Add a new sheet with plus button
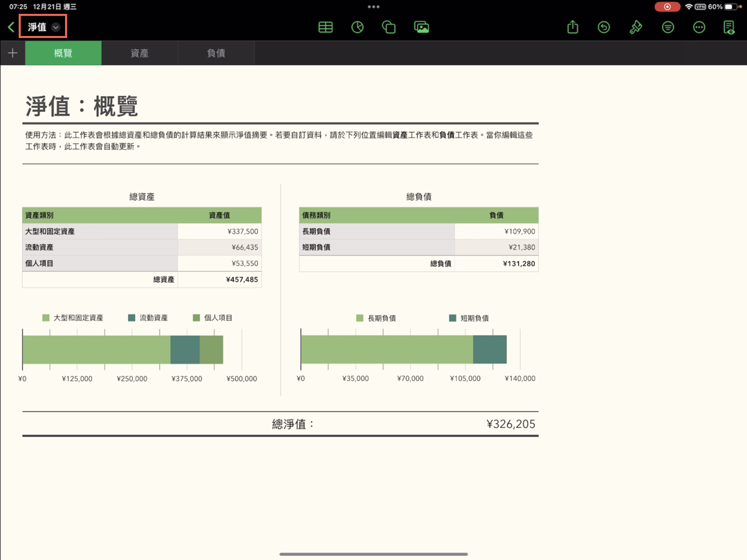Viewport: 747px width, 560px height. click(13, 53)
